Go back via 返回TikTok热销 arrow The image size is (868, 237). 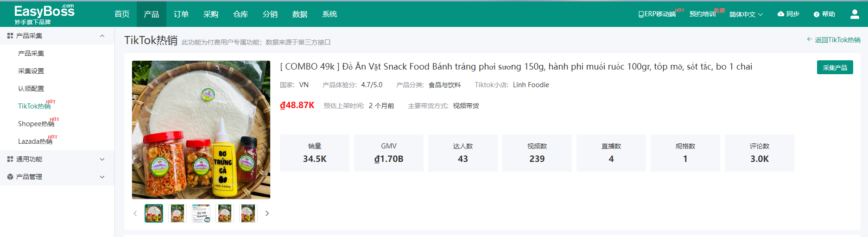pos(833,40)
